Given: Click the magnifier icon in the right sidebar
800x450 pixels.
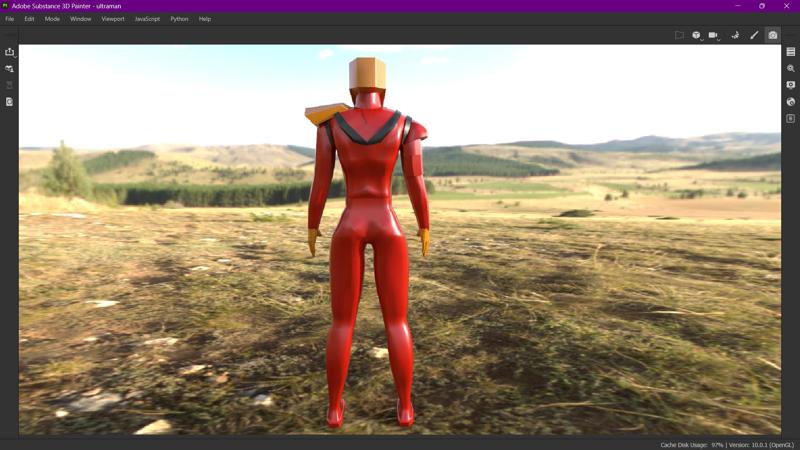Looking at the screenshot, I should pos(791,68).
